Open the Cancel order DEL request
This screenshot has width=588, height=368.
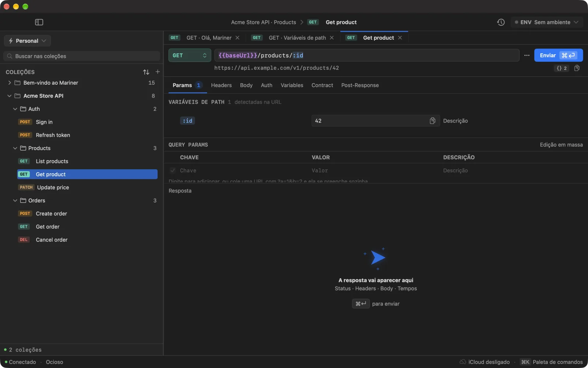point(87,240)
